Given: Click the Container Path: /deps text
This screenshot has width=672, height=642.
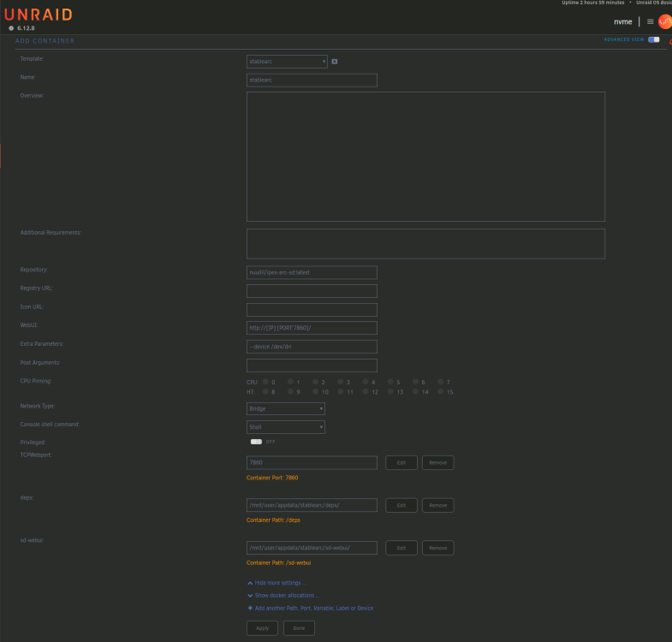Looking at the screenshot, I should tap(273, 520).
